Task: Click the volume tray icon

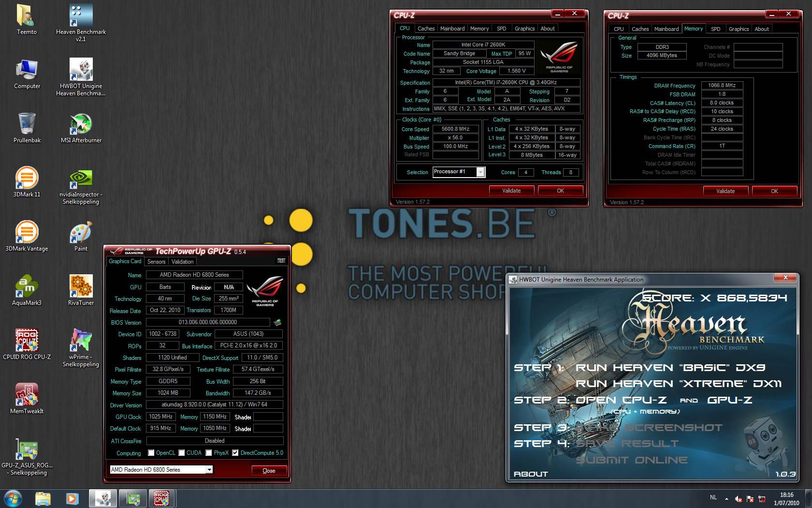Action: click(738, 499)
